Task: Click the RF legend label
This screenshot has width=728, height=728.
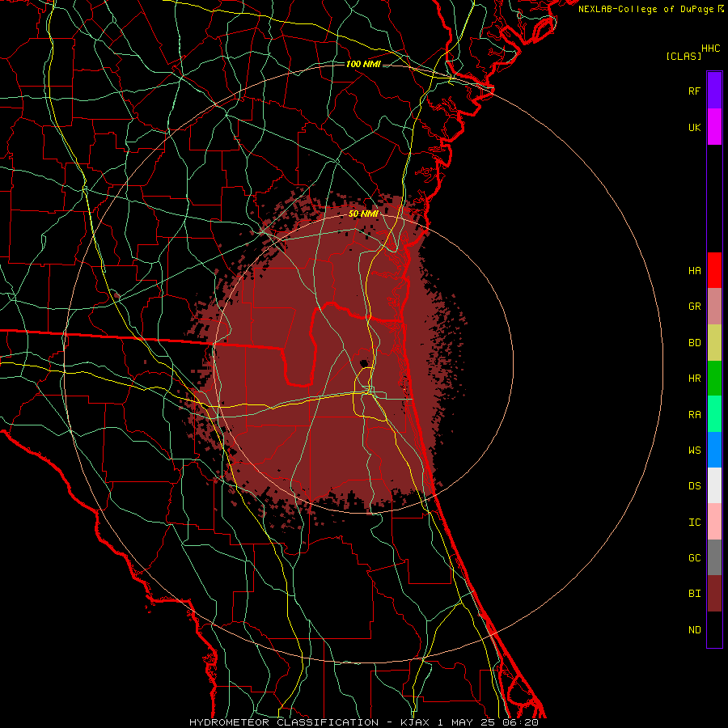Action: coord(694,91)
